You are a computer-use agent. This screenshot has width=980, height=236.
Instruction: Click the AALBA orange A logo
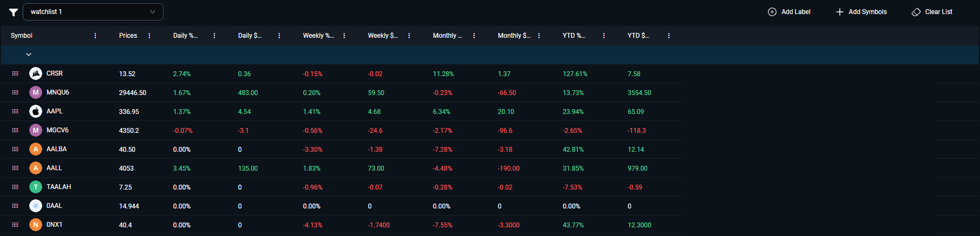pos(36,149)
